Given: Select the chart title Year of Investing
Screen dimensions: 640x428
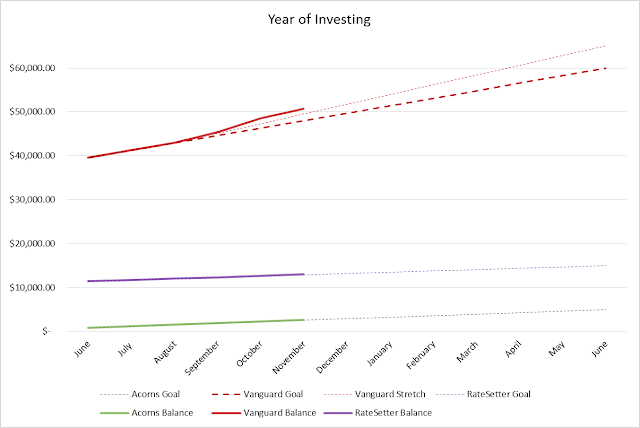Looking at the screenshot, I should coord(319,19).
